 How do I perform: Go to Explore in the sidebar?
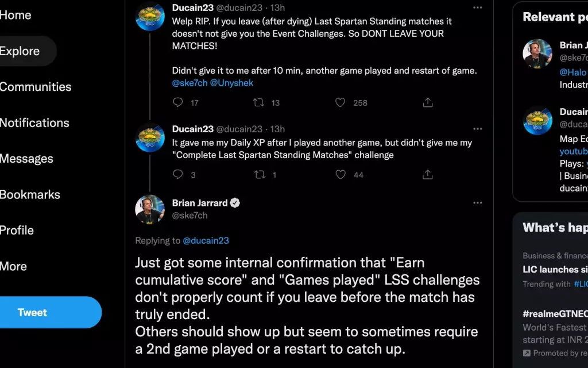pos(20,51)
